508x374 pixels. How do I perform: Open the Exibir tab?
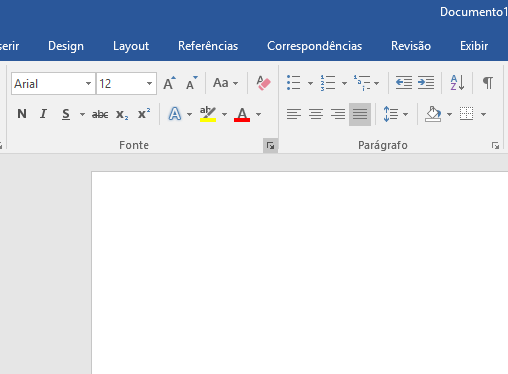[474, 46]
